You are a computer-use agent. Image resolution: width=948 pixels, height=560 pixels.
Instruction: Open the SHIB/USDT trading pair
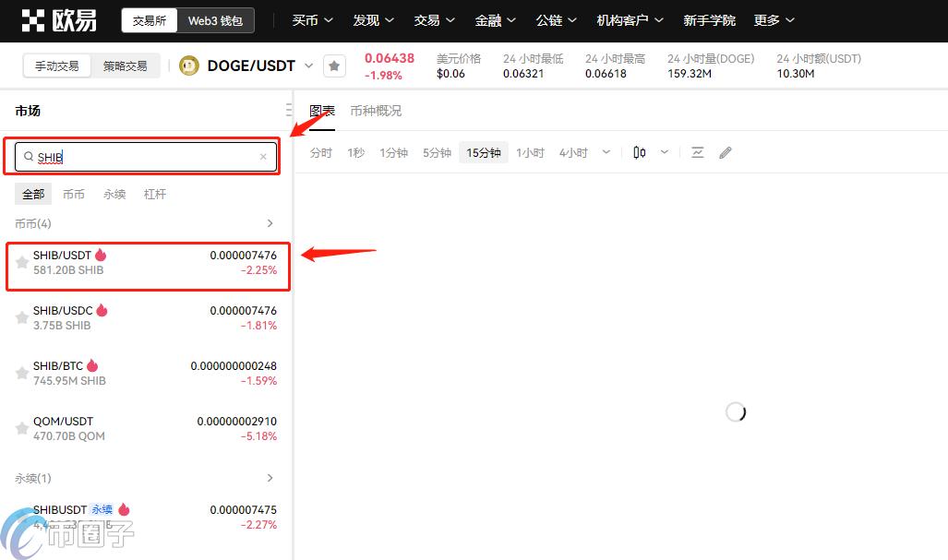[x=148, y=263]
